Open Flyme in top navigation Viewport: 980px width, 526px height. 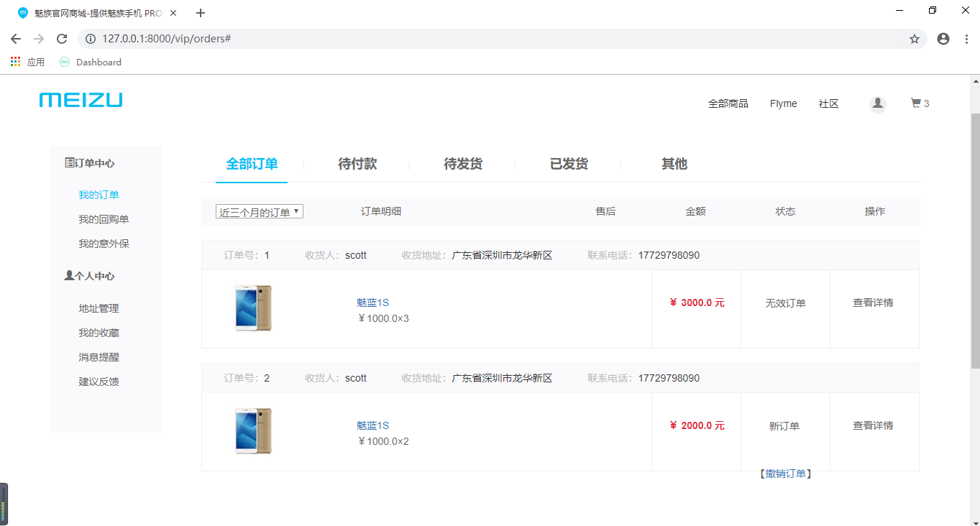[x=783, y=103]
